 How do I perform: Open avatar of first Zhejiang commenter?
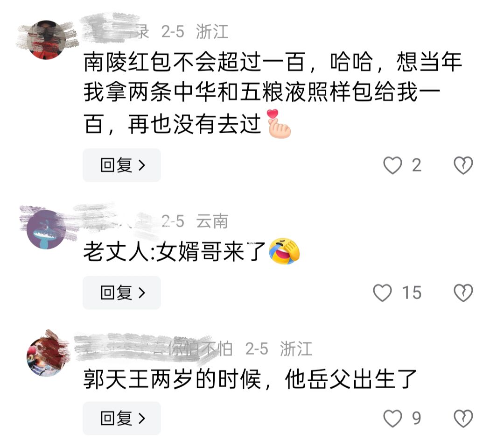(46, 40)
